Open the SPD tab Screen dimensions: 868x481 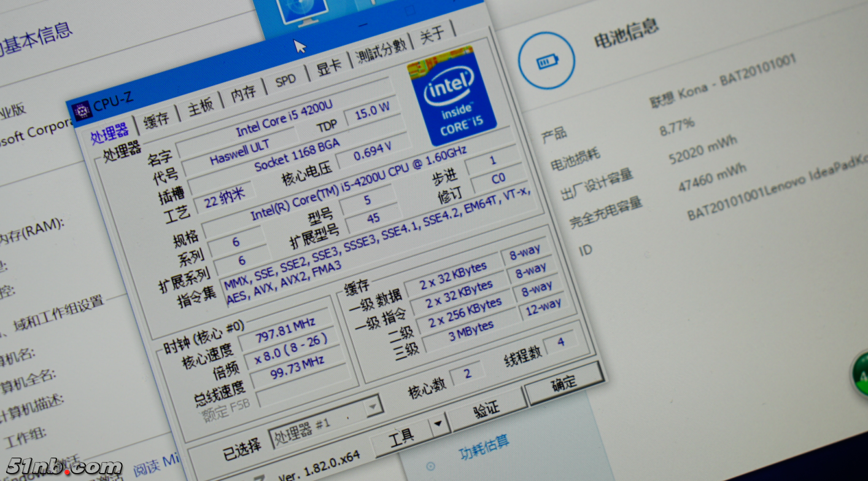285,80
